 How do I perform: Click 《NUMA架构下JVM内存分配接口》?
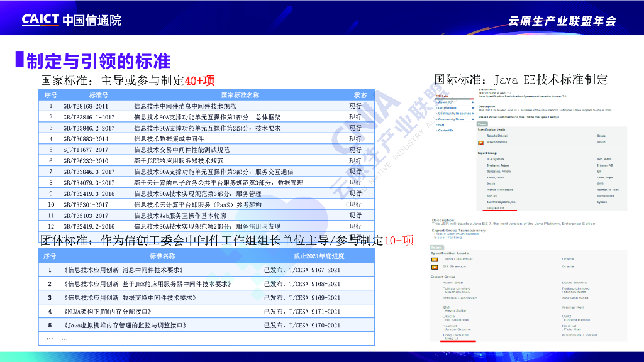[x=108, y=312]
